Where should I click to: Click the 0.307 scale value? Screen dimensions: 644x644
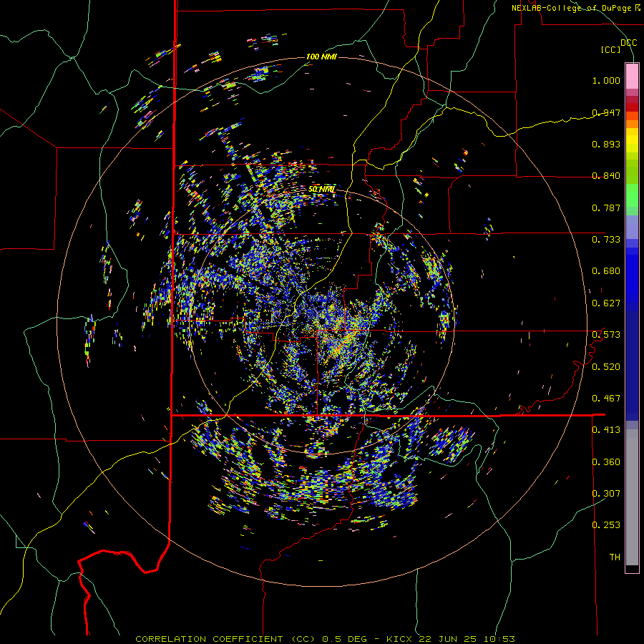606,494
